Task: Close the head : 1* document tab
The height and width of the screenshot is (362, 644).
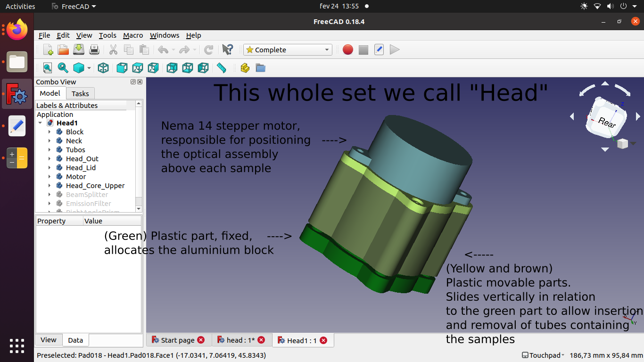Action: click(261, 340)
